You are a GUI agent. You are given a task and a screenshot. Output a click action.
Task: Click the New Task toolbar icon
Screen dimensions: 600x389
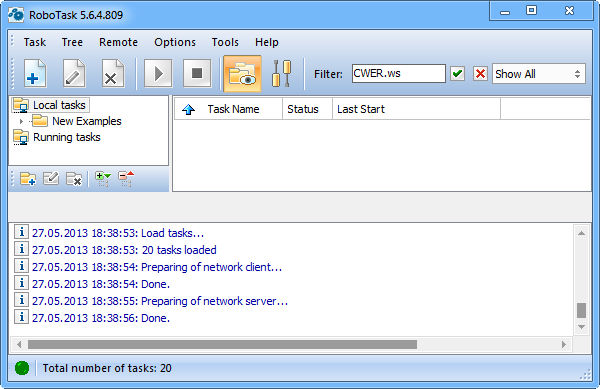pos(35,73)
